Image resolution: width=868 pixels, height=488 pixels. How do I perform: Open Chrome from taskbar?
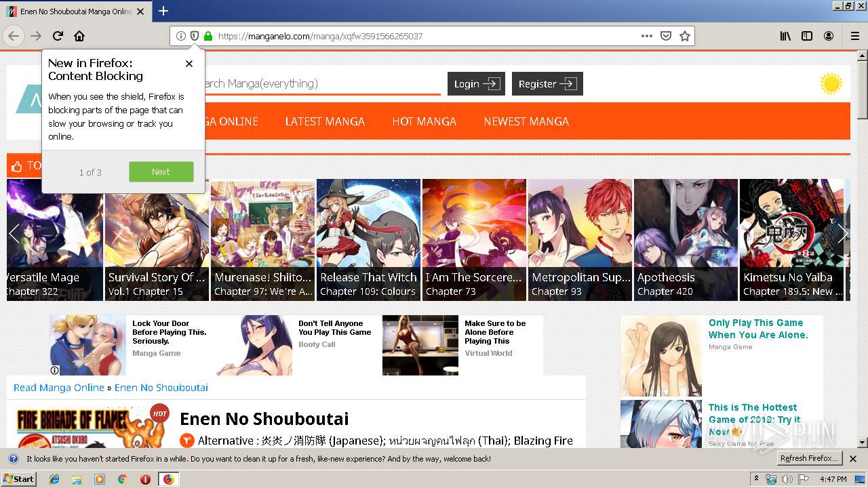click(122, 479)
